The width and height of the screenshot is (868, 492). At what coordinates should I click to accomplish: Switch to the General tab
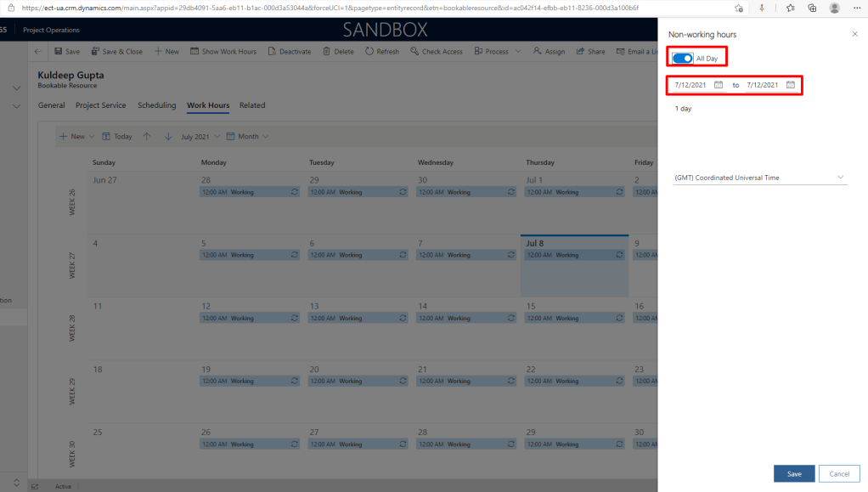pos(51,105)
